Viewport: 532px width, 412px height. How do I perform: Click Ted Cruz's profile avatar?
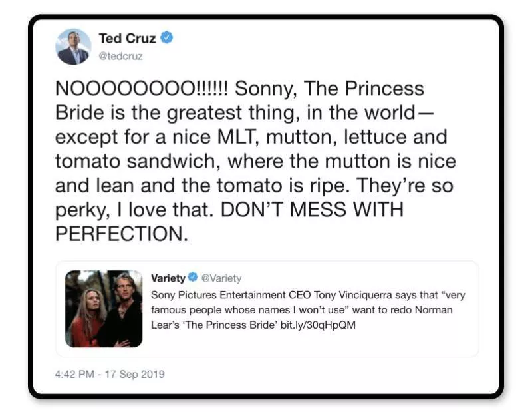coord(73,47)
